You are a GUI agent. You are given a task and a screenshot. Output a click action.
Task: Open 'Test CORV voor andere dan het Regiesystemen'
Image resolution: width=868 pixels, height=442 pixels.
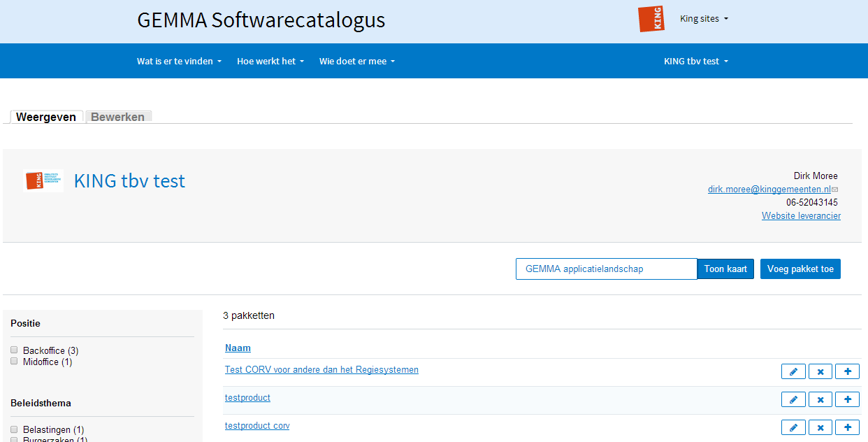pyautogui.click(x=321, y=369)
